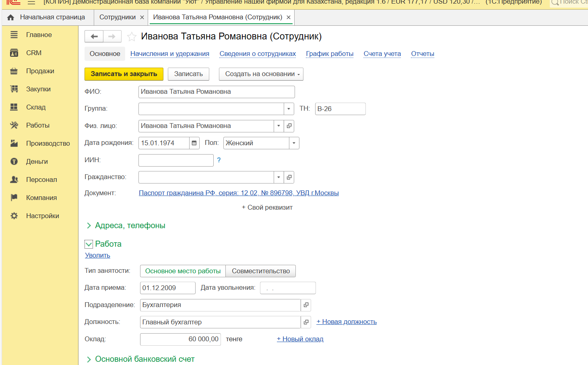Open the Должность record icon

point(306,322)
